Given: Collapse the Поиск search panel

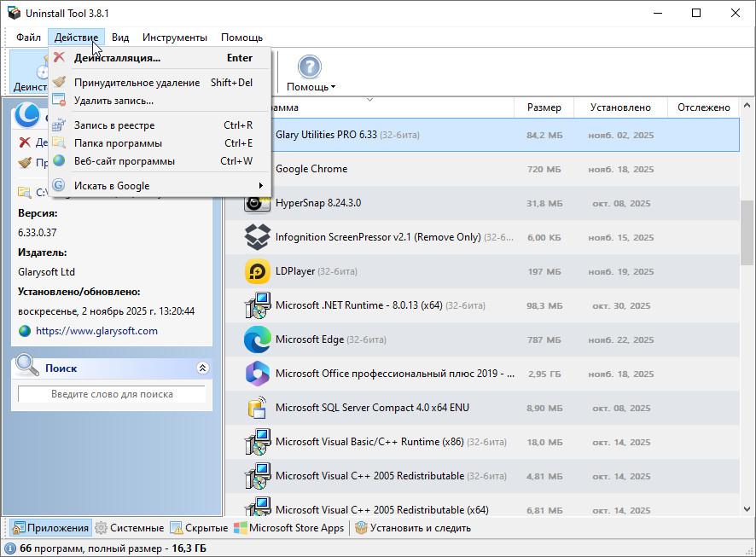Looking at the screenshot, I should (202, 368).
